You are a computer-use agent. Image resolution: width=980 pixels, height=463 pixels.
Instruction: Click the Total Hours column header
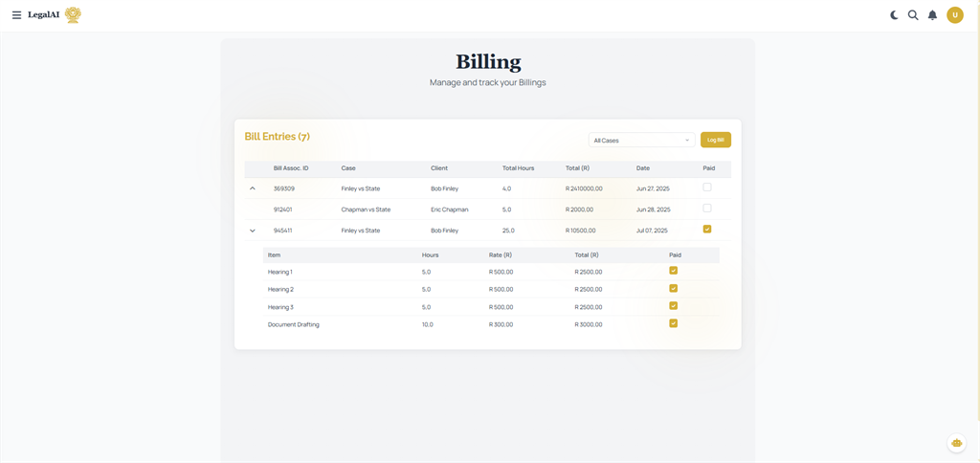pyautogui.click(x=518, y=168)
